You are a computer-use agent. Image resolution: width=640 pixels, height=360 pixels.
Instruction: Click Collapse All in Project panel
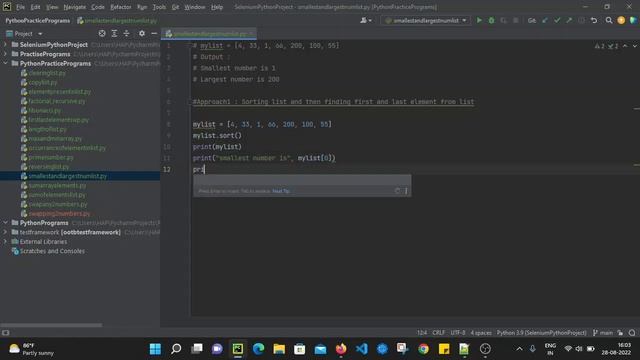(x=127, y=33)
